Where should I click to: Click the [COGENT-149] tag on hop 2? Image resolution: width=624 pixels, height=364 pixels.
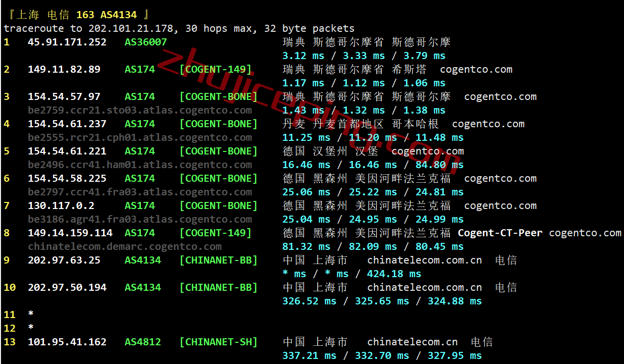point(216,69)
